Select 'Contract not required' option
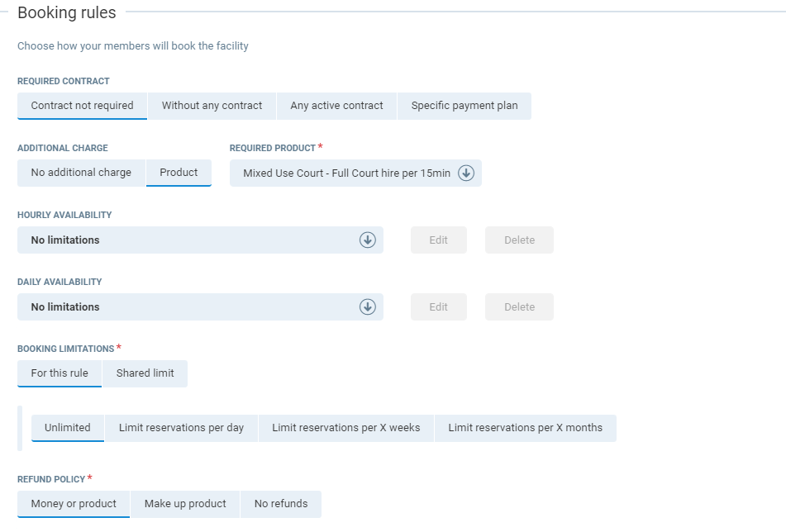Image resolution: width=786 pixels, height=532 pixels. click(82, 106)
